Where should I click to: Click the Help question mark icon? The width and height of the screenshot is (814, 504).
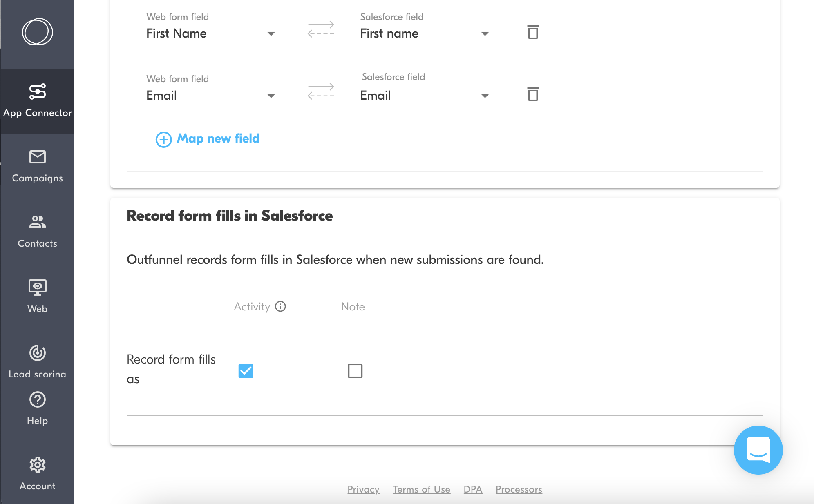point(37,400)
